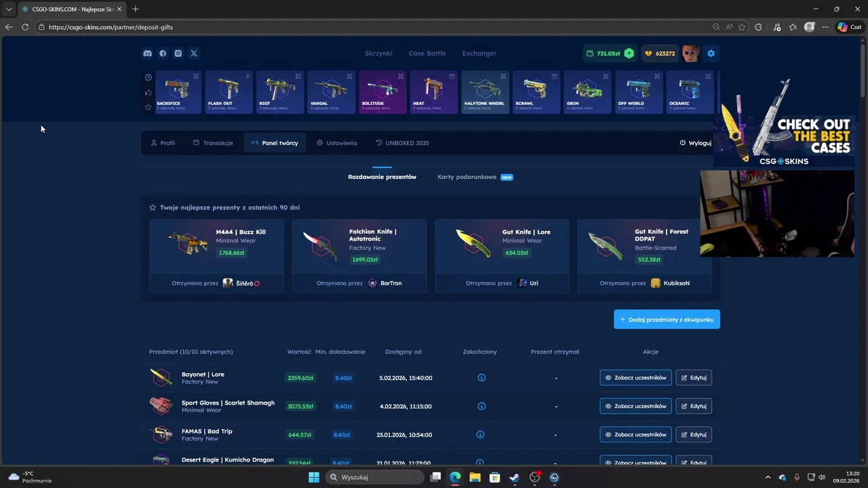The image size is (868, 488).
Task: Open the X (Twitter) social icon
Action: (194, 54)
